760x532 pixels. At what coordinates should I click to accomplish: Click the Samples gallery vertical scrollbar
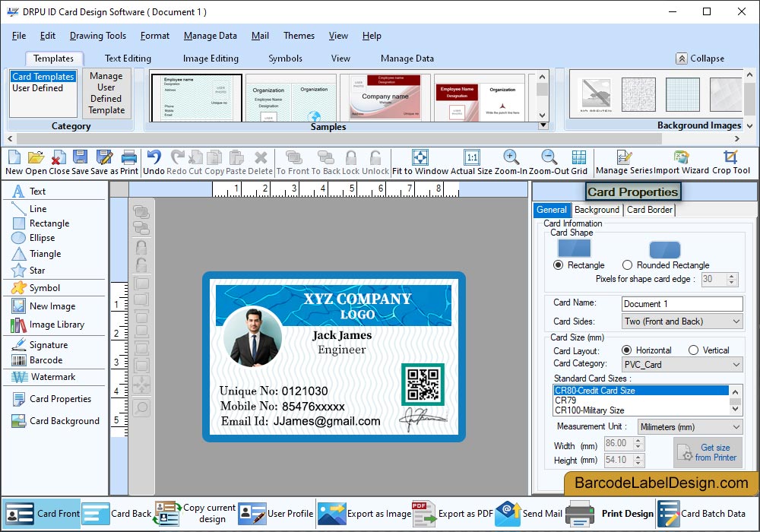click(543, 96)
